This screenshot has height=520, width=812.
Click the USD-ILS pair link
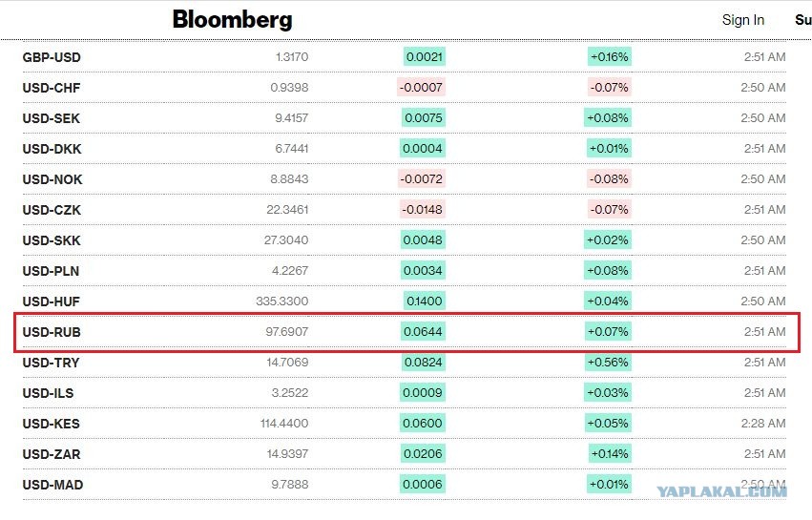pos(48,393)
